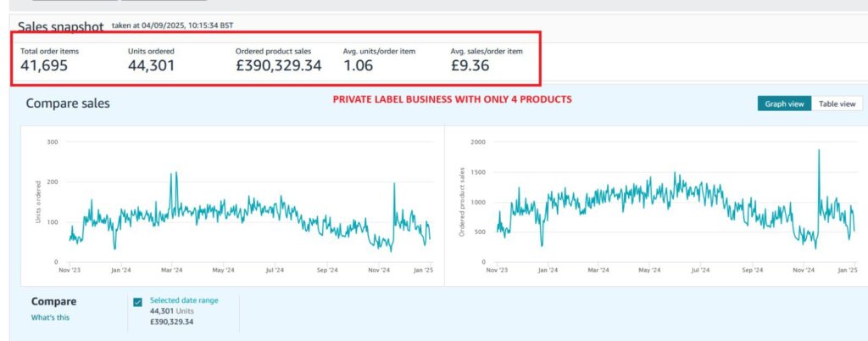The image size is (868, 341).
Task: Click the £390,329.34 total under Selected date range
Action: click(172, 321)
